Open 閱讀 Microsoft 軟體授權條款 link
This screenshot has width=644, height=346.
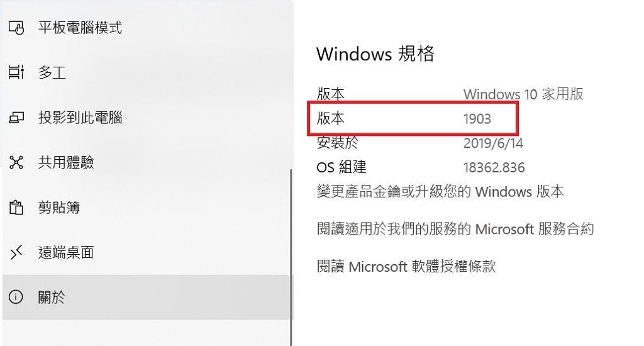(406, 266)
